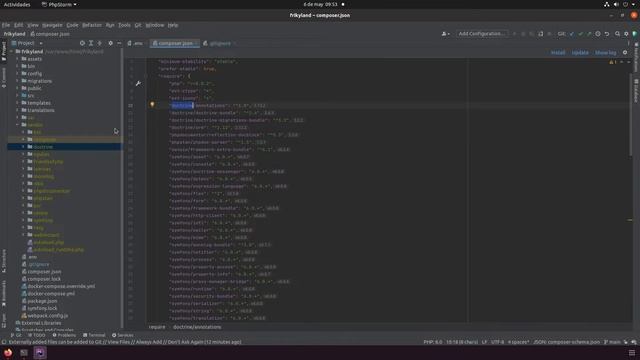The width and height of the screenshot is (640, 360).
Task: Click the Git commit green checkmark icon
Action: [580, 34]
